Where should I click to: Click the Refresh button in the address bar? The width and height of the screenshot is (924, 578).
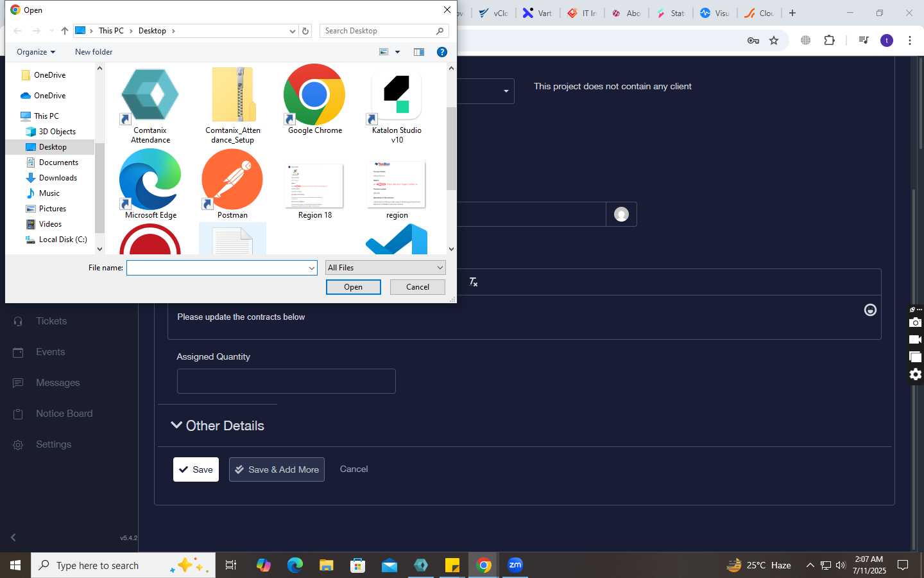[305, 31]
